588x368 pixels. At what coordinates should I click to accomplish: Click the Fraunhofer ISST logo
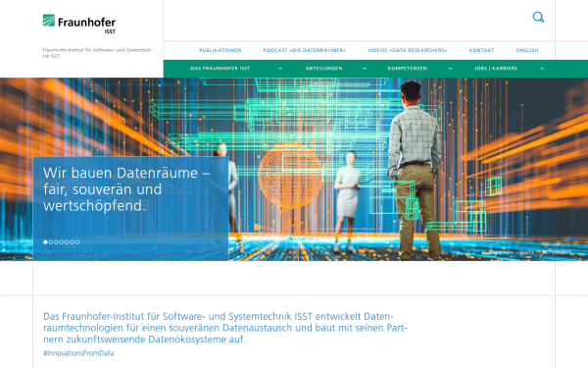[79, 24]
